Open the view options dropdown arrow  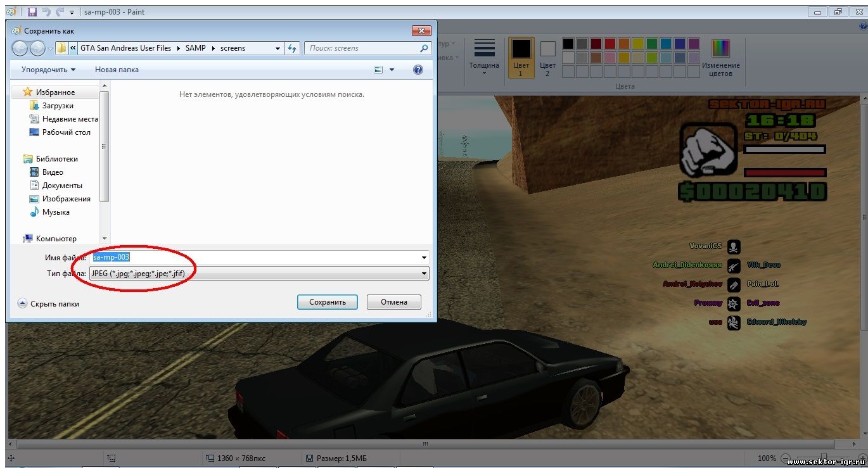pyautogui.click(x=392, y=70)
